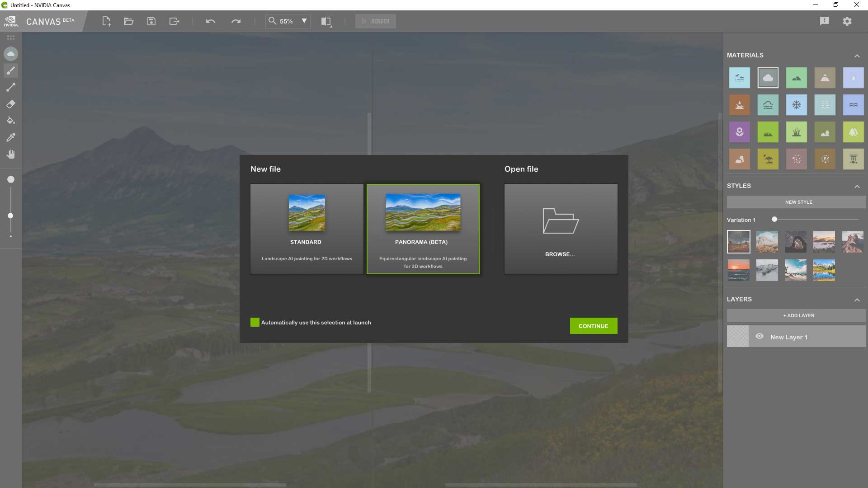Select the Brush tool

point(11,70)
